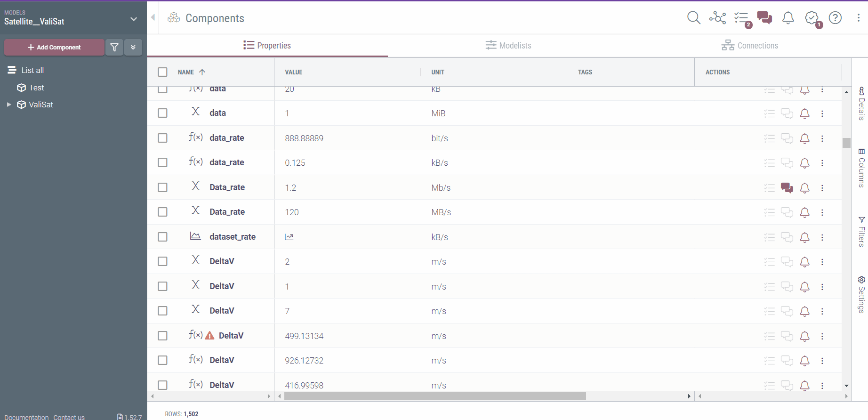Open the help question mark icon
This screenshot has height=420, width=868.
835,18
